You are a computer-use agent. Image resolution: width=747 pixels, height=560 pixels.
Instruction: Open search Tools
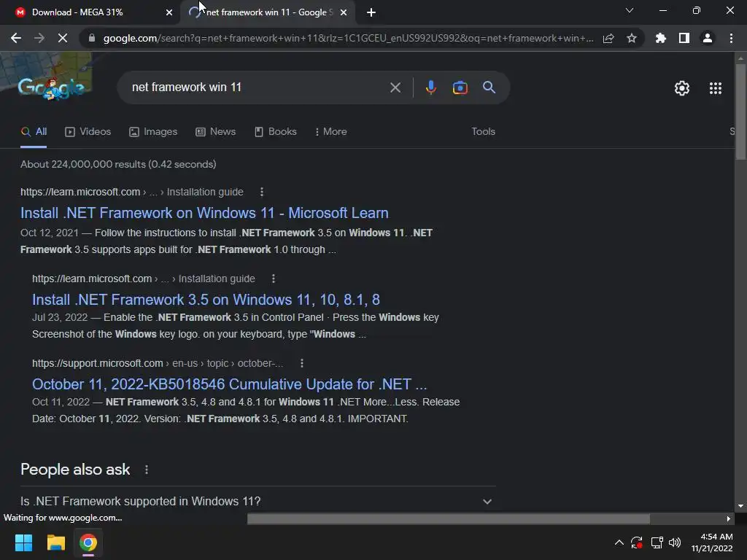pos(483,132)
